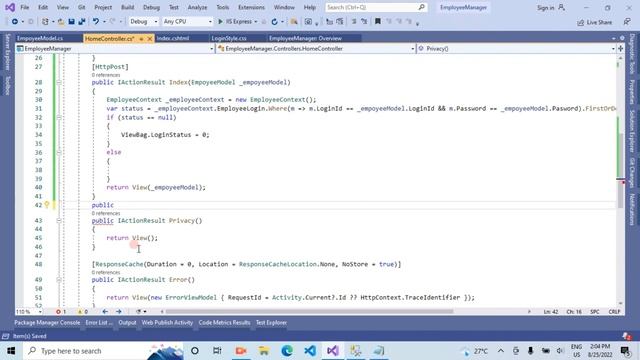This screenshot has width=640, height=360.
Task: Open File Explorer from the taskbar
Action: pyautogui.click(x=264, y=351)
